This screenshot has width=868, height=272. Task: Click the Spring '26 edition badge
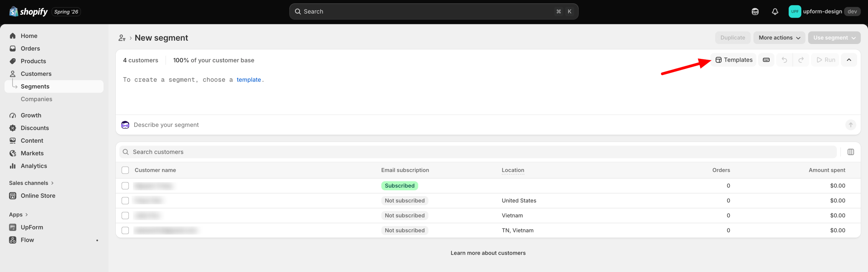click(x=66, y=12)
